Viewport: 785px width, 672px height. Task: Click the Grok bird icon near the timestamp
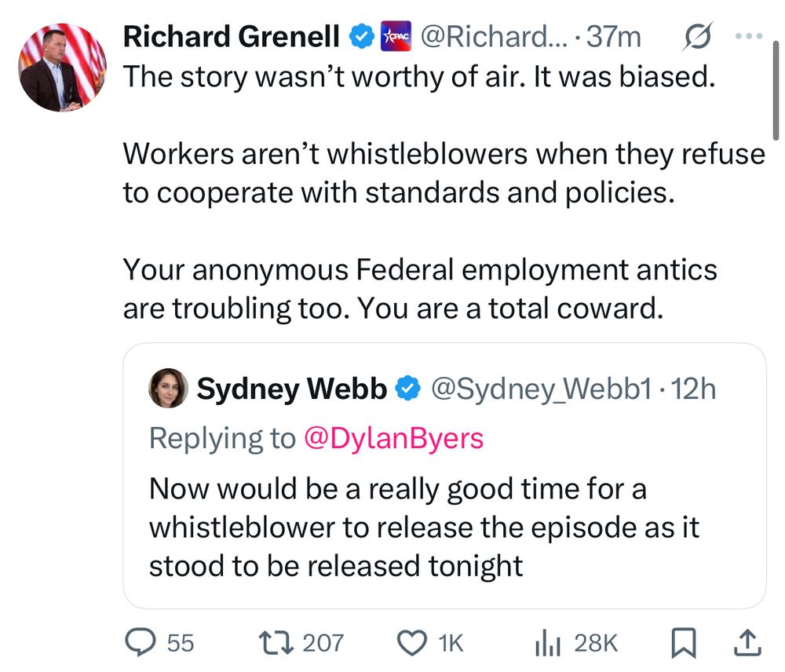697,36
